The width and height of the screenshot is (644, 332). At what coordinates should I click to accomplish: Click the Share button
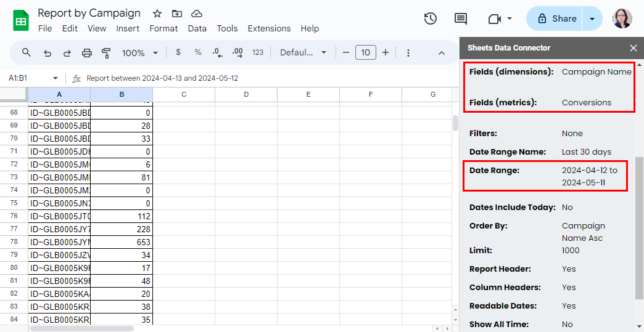556,18
